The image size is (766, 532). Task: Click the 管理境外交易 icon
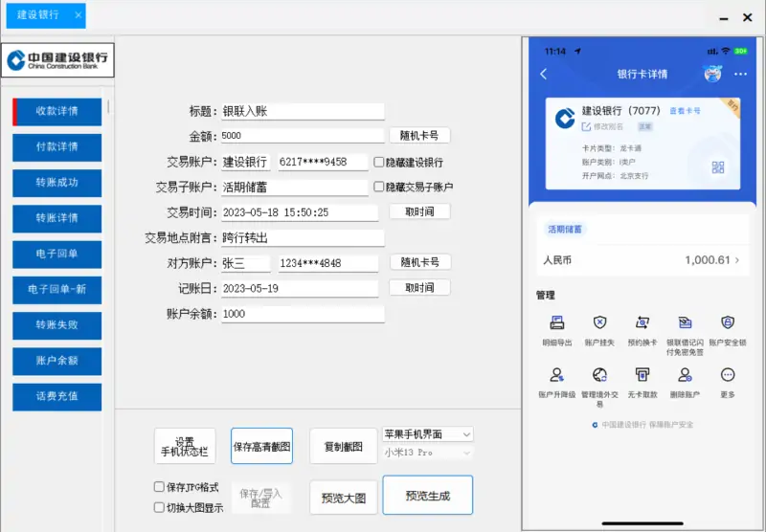pos(599,375)
